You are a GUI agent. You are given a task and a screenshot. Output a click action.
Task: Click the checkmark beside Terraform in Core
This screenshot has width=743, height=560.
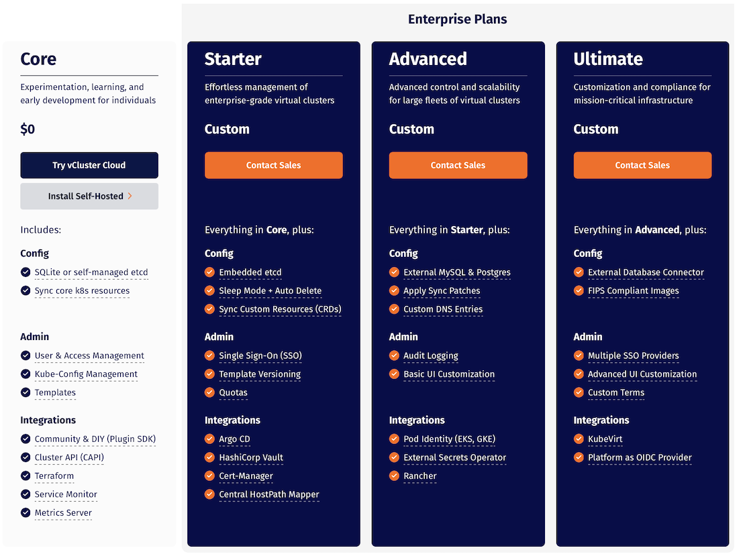[x=26, y=476]
